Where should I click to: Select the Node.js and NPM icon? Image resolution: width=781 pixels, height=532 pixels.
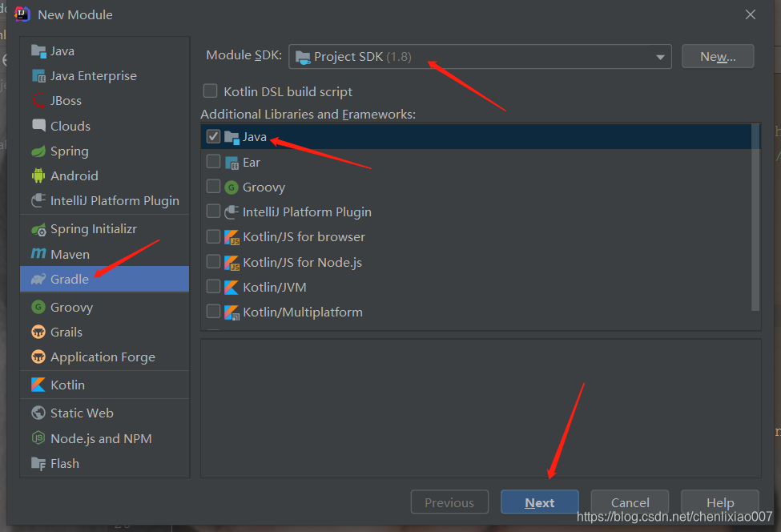tap(38, 437)
